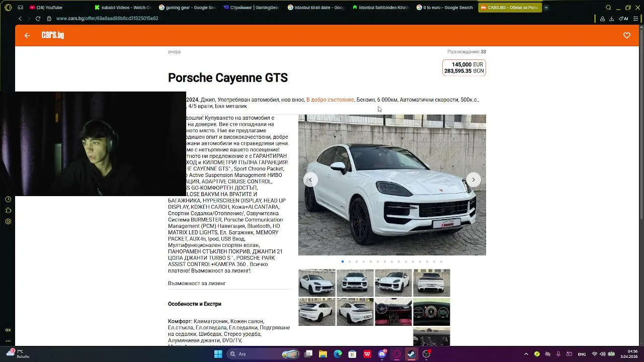Click the browser tab search magnifier icon
Screen dimensions: 644x362
click(x=609, y=8)
